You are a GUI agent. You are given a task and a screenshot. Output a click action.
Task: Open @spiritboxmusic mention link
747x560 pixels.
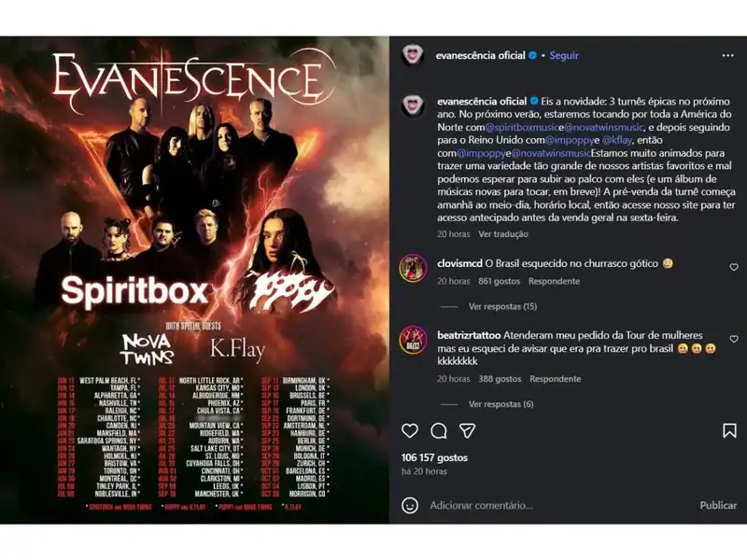click(522, 127)
